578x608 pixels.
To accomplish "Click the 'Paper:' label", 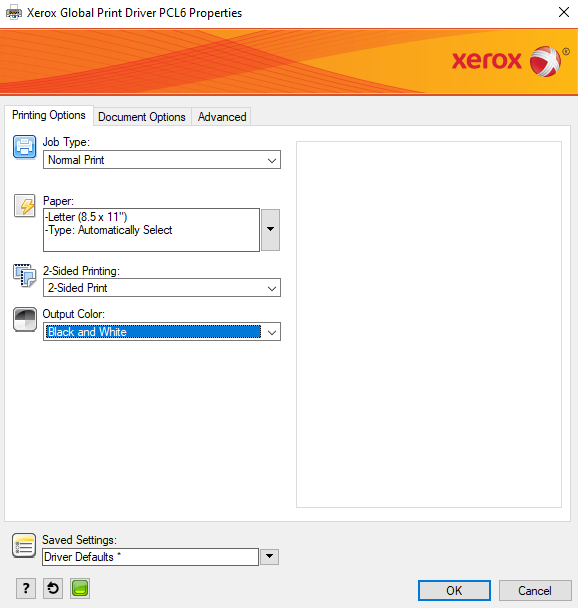I will point(58,201).
